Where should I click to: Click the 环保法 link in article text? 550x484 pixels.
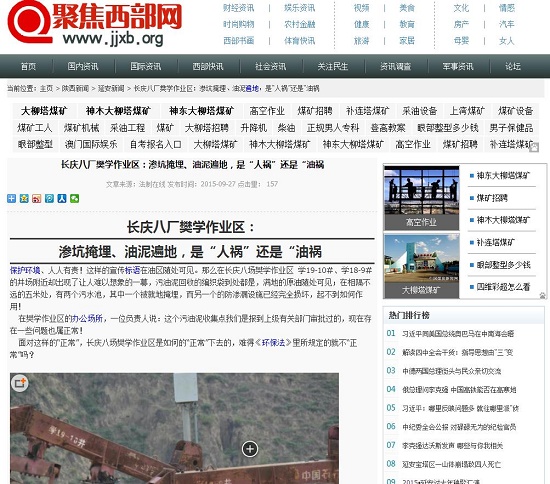(274, 343)
